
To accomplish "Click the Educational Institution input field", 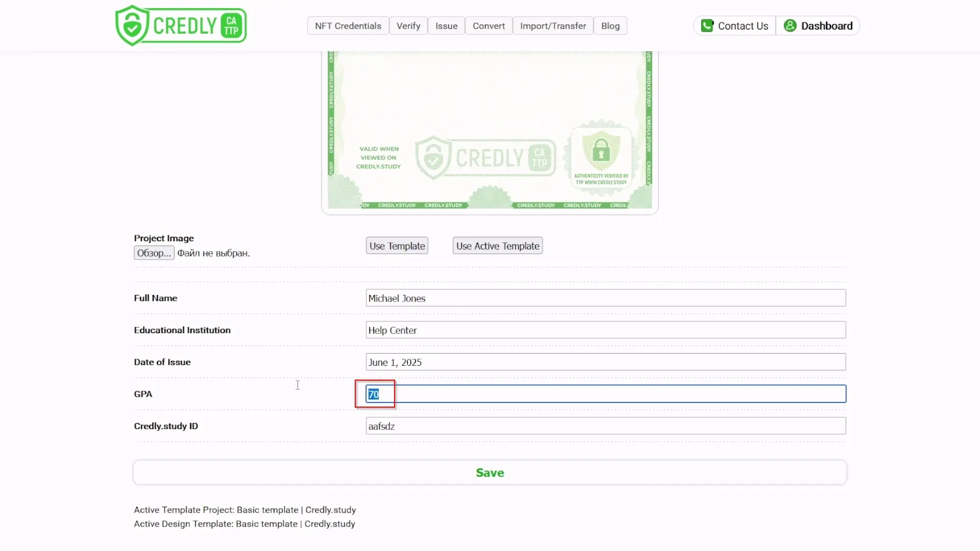I will tap(606, 330).
